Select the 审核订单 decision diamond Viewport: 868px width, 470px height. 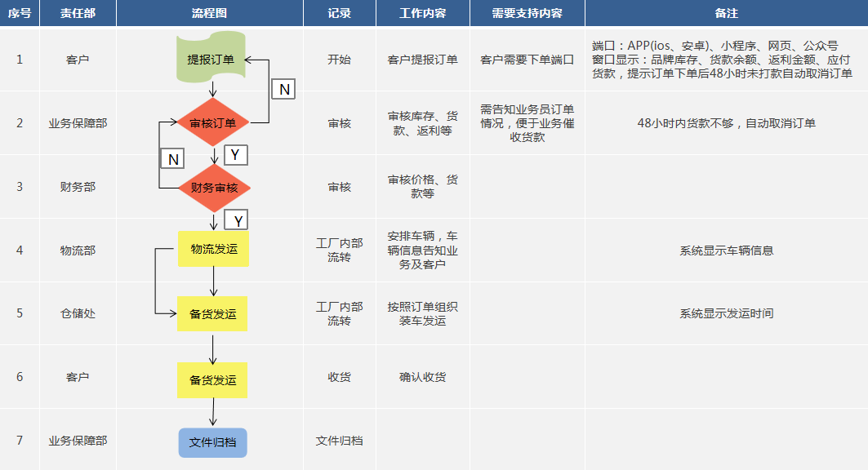click(x=212, y=123)
